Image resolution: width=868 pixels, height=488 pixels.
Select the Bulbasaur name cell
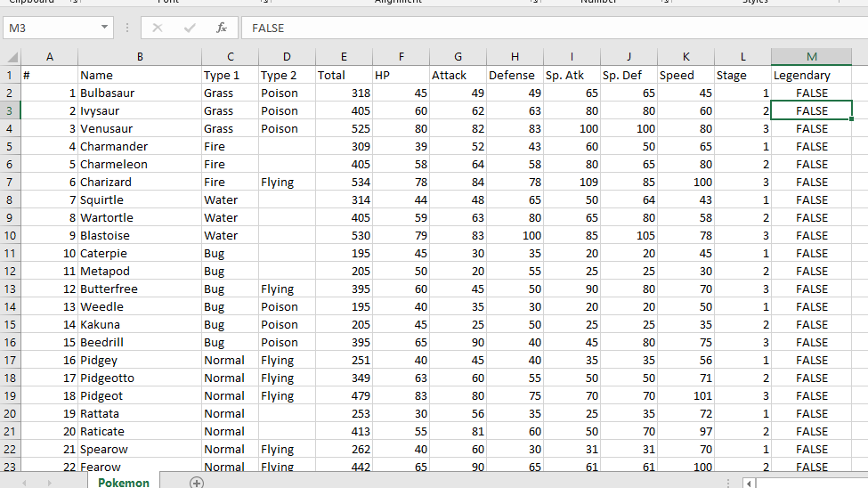pyautogui.click(x=140, y=93)
